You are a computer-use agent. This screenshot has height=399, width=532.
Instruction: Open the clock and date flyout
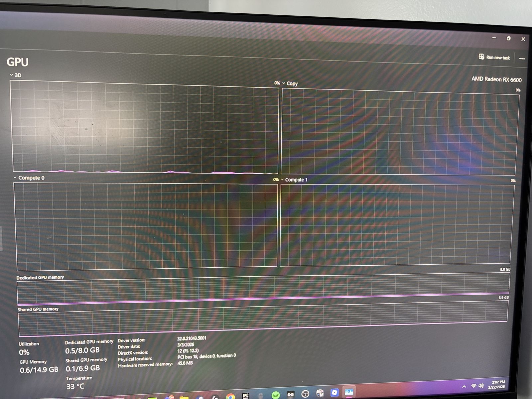pos(497,384)
